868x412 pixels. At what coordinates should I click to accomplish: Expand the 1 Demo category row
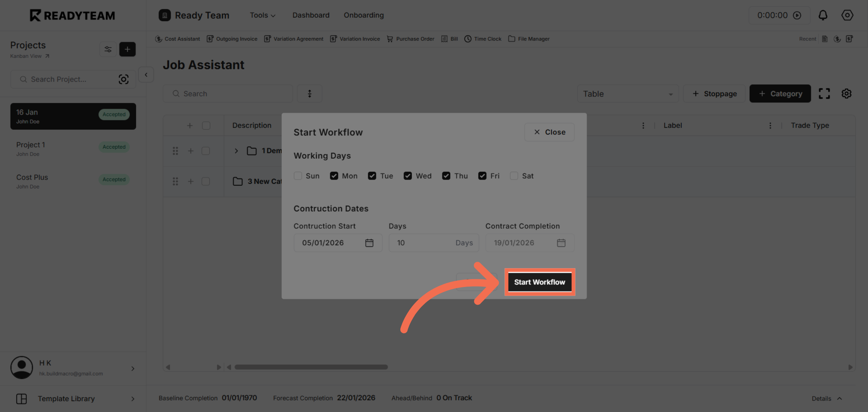coord(237,151)
